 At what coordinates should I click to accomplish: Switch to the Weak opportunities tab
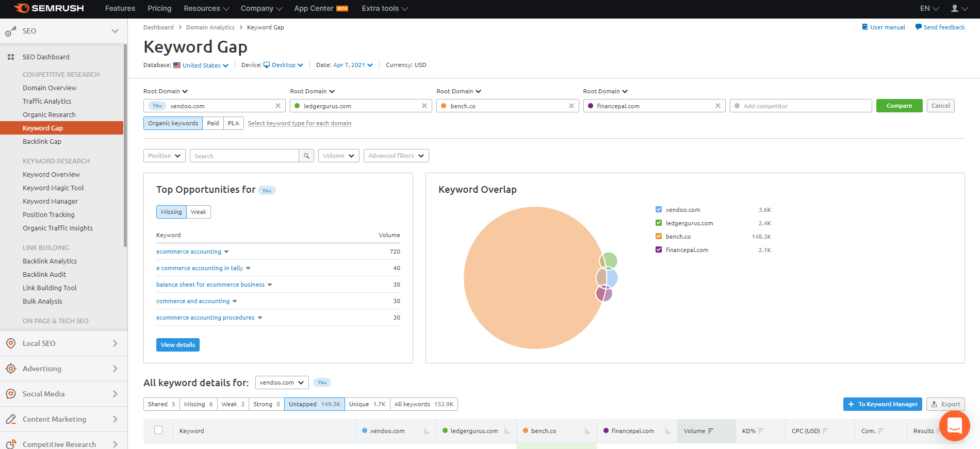pyautogui.click(x=198, y=212)
